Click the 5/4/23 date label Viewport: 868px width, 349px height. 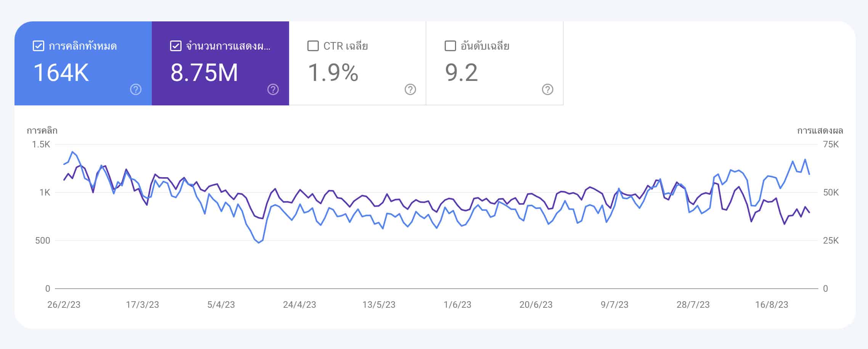coord(221,305)
